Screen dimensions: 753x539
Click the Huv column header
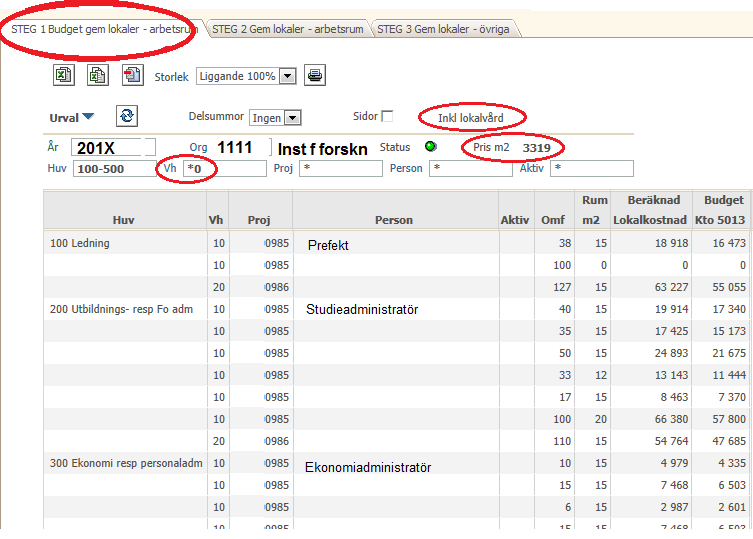click(x=123, y=220)
